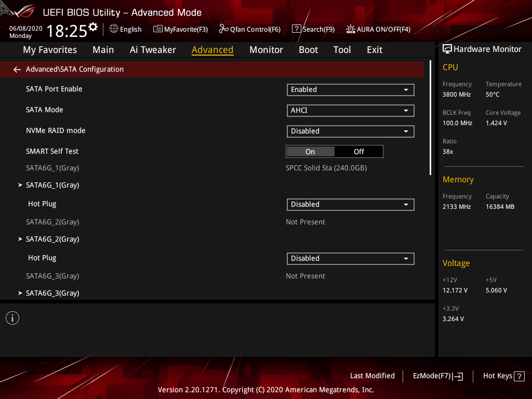Click the globe language icon
Viewport: 532px width, 399px height.
pos(114,29)
